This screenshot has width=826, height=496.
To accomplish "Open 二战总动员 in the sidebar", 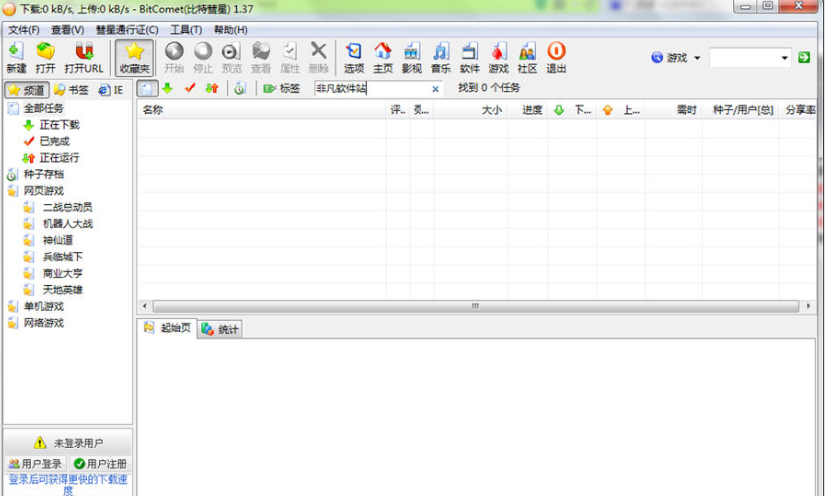I will click(67, 207).
